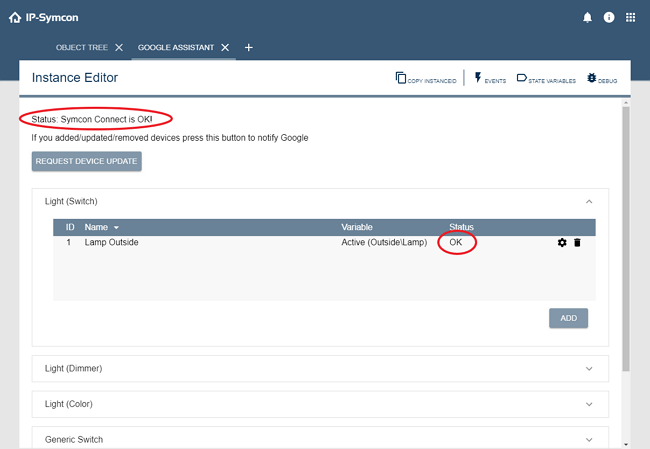Switch to the Object Tree tab
Viewport: 650px width, 449px height.
click(x=83, y=47)
